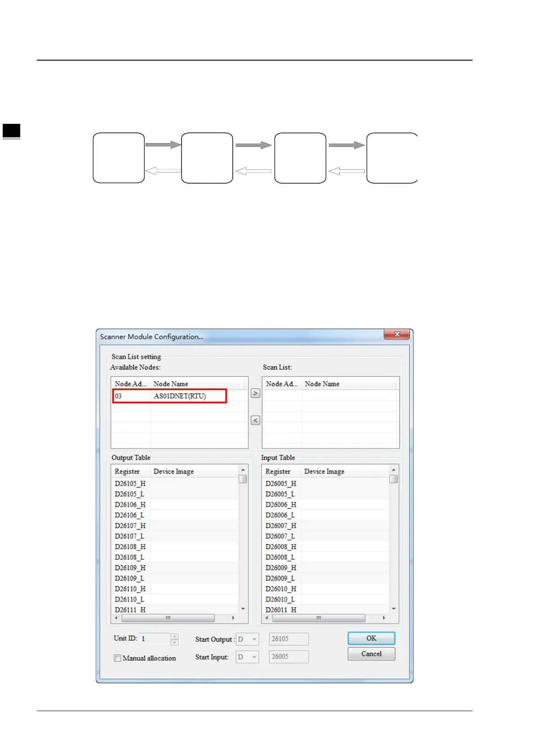Select D26105_L row in Output Table
535x756 pixels.
pos(175,494)
